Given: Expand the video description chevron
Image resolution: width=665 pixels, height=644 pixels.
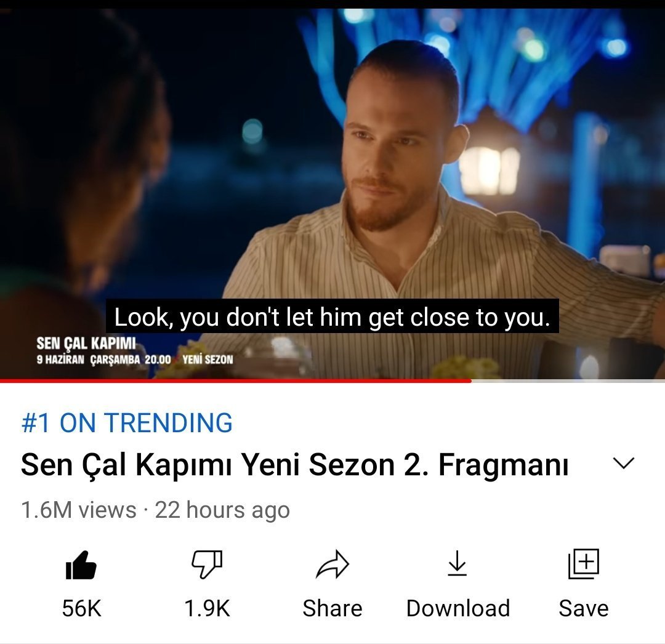Looking at the screenshot, I should pyautogui.click(x=623, y=463).
